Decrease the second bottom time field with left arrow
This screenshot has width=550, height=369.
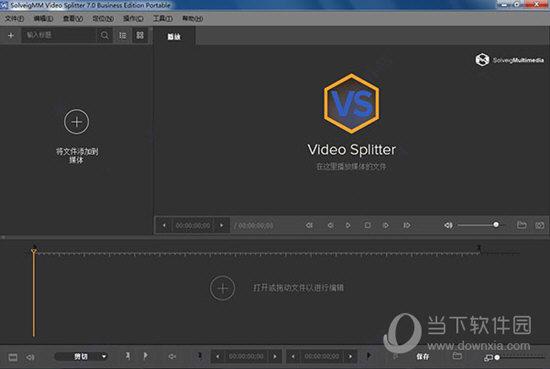293,357
